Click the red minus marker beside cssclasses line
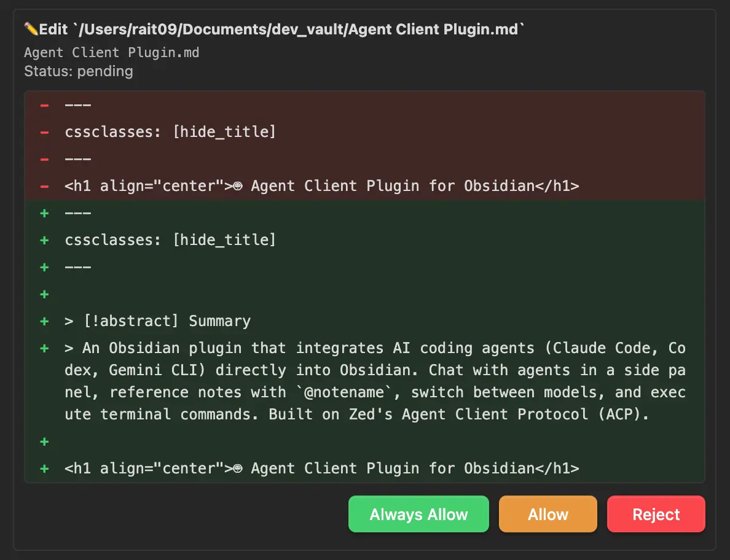The height and width of the screenshot is (560, 730). tap(44, 131)
